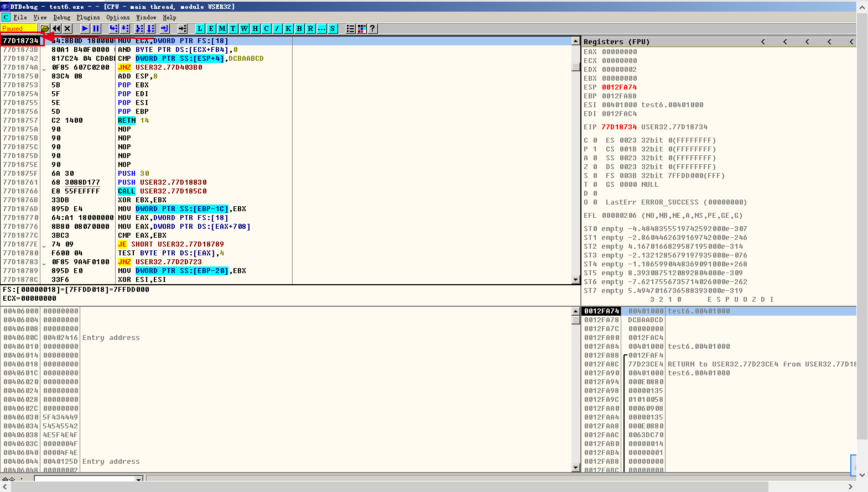This screenshot has width=868, height=492.
Task: Select ESP register value 0012FA74
Action: click(x=619, y=87)
